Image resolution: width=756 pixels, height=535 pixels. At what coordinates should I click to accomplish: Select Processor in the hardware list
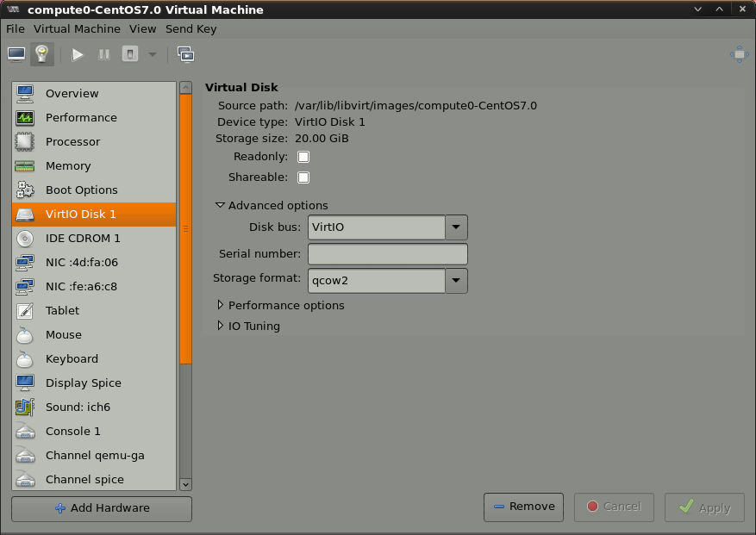[72, 142]
